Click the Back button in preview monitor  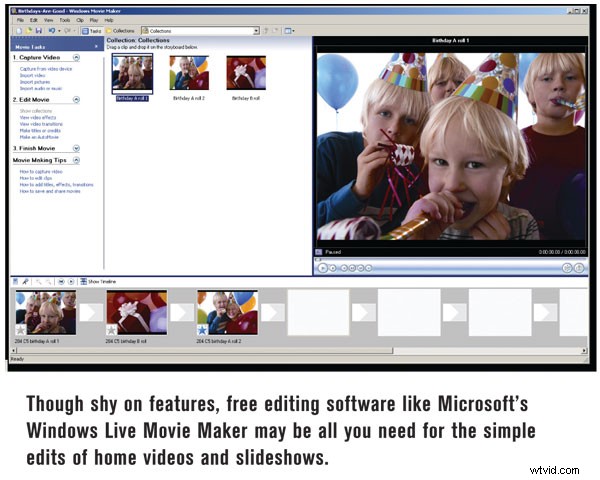point(344,268)
